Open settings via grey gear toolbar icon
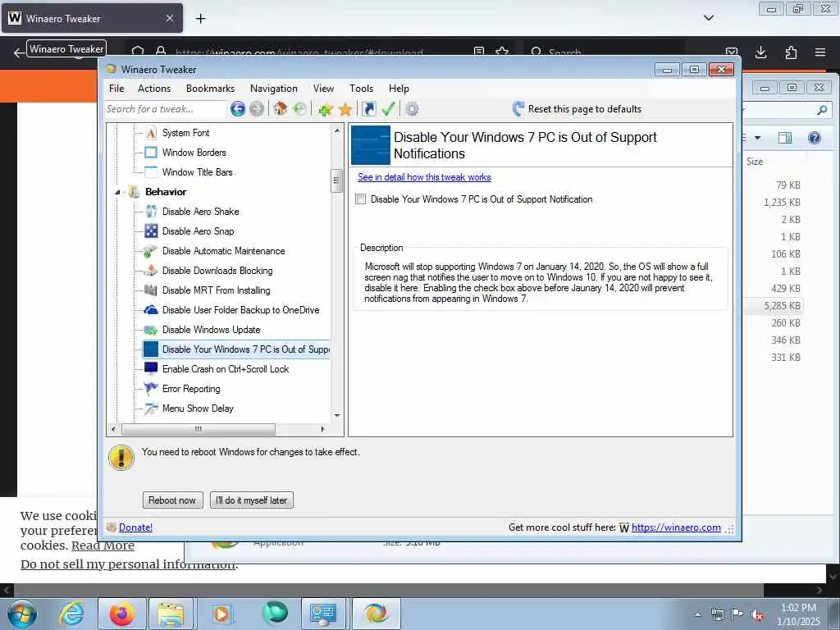 [412, 109]
